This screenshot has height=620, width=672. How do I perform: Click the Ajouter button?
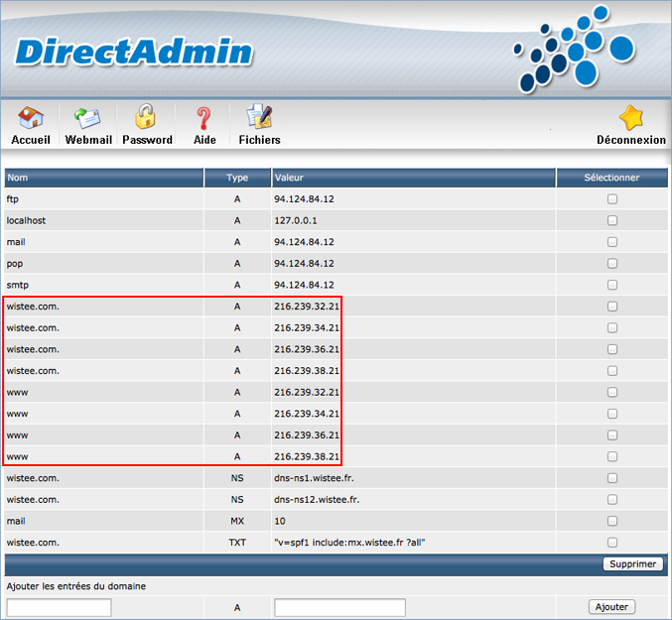coord(611,607)
